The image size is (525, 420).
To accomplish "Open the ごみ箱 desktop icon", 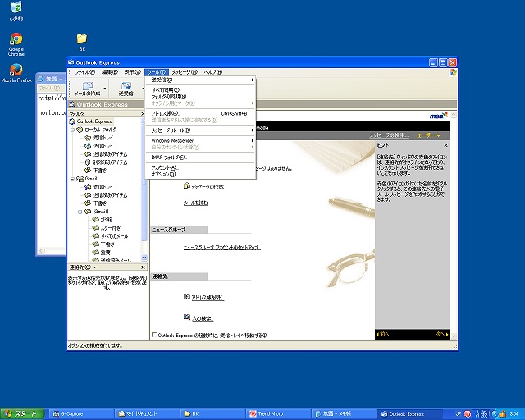I will [16, 11].
